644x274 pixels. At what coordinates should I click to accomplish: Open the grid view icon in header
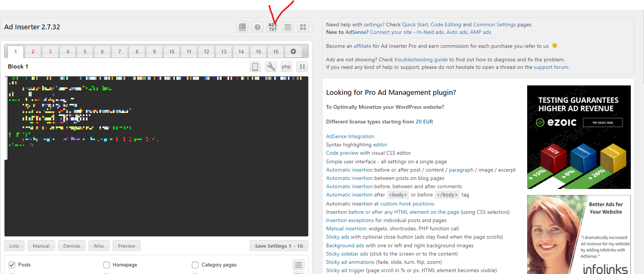tap(303, 27)
